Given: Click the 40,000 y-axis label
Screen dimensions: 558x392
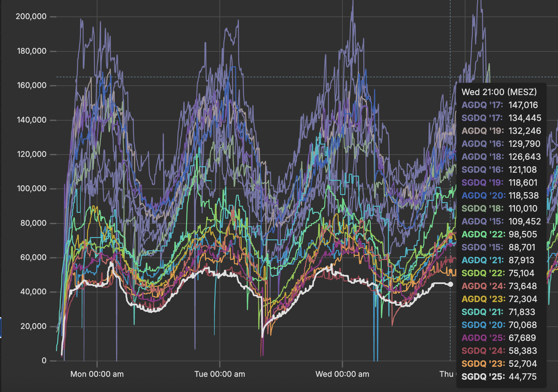Looking at the screenshot, I should coord(34,292).
